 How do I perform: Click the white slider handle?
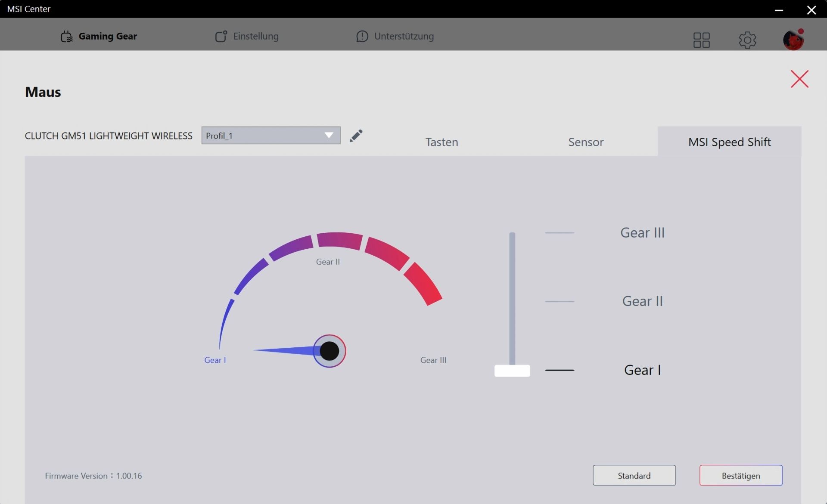512,371
